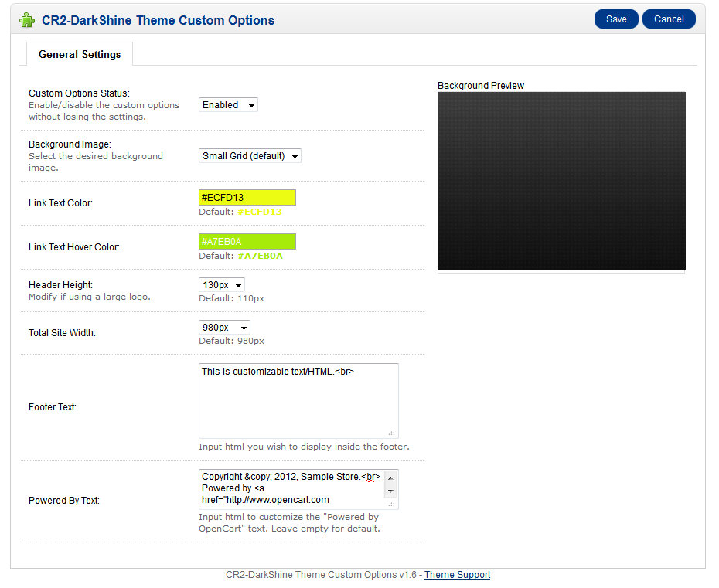
Task: Open the Total Site Width dropdown
Action: click(225, 328)
